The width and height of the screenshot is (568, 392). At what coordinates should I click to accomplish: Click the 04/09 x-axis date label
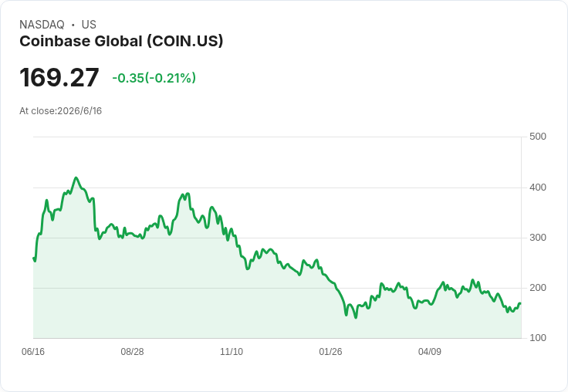[x=430, y=351]
